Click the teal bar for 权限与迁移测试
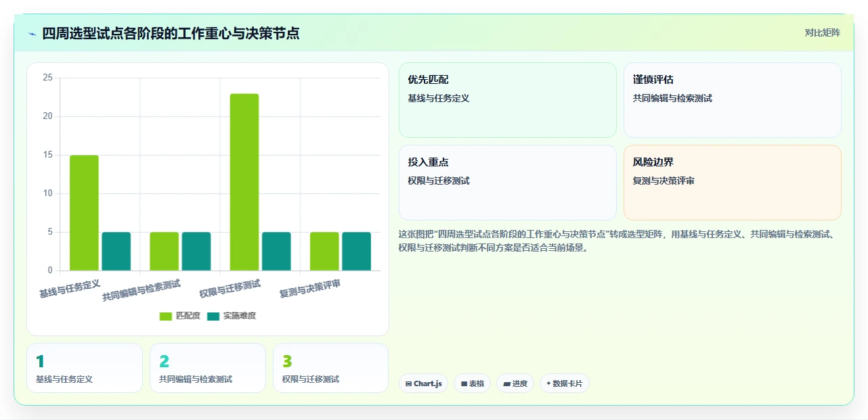Screen dimensions: 868x420 276,252
